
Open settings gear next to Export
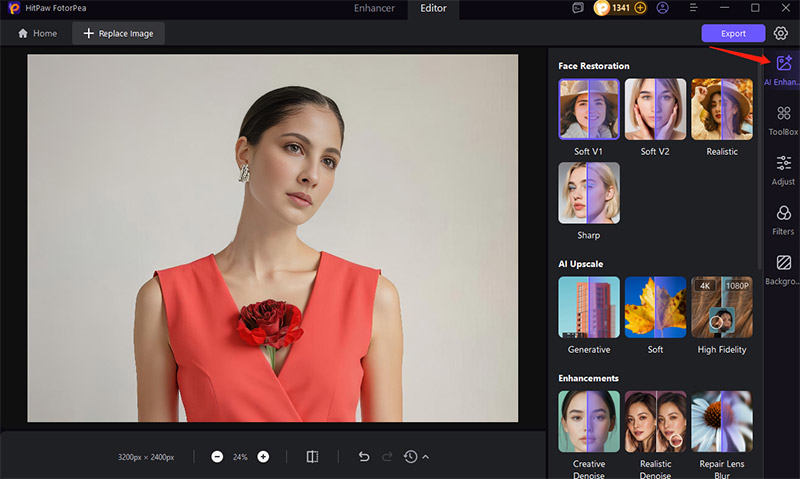(x=781, y=33)
